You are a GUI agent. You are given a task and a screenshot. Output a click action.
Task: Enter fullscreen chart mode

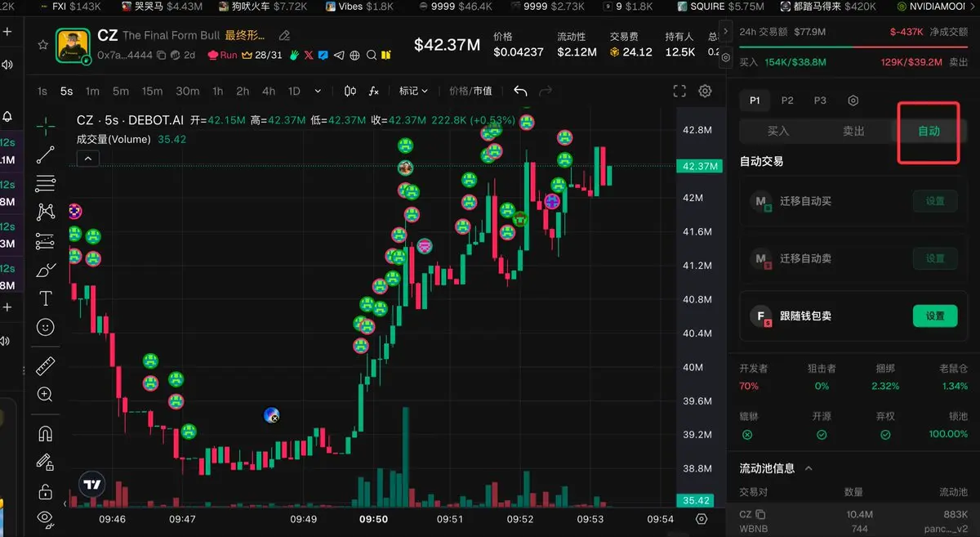click(679, 92)
